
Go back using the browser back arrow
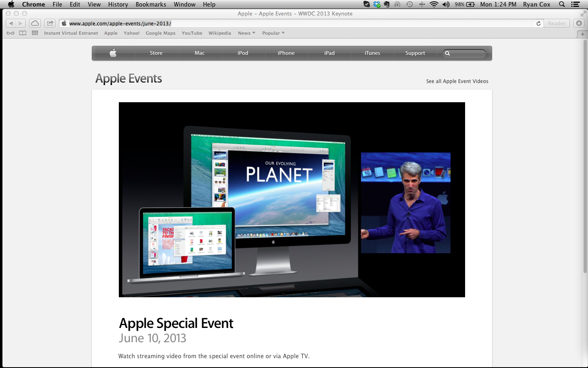11,23
